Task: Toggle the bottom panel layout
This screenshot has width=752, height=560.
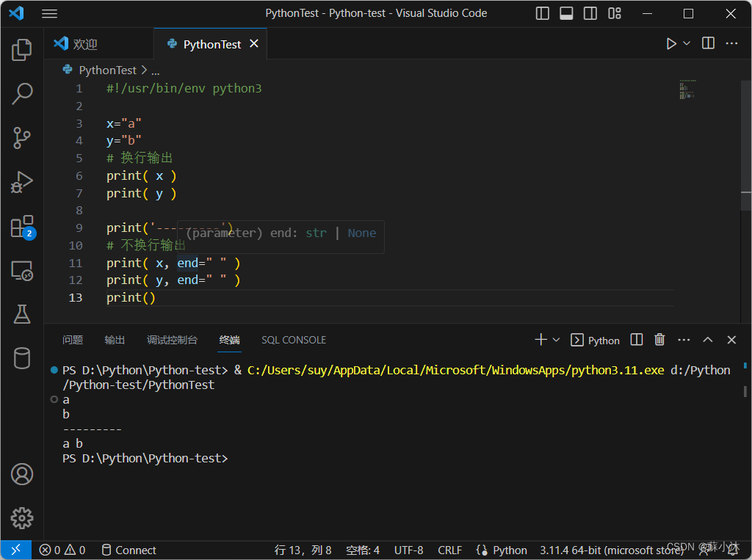Action: [x=566, y=13]
